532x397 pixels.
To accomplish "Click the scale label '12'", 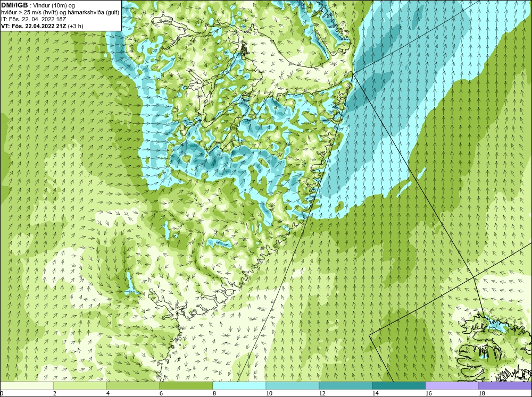I will coord(322,393).
